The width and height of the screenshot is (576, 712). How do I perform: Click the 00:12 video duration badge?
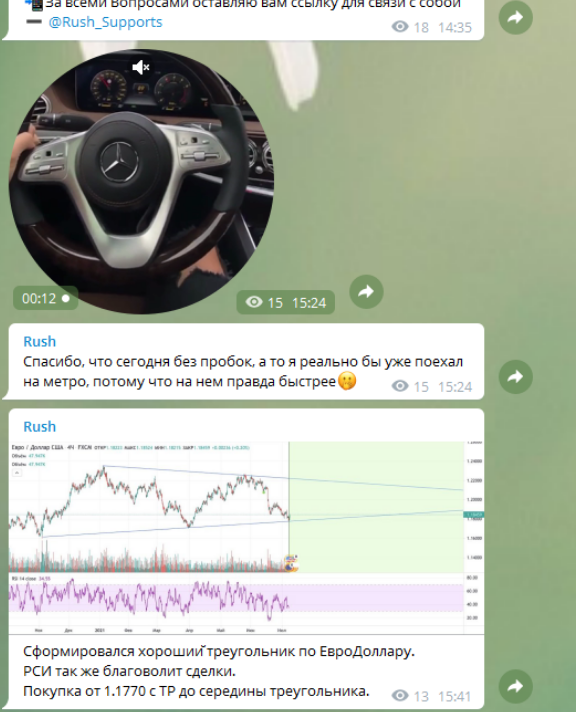point(45,298)
